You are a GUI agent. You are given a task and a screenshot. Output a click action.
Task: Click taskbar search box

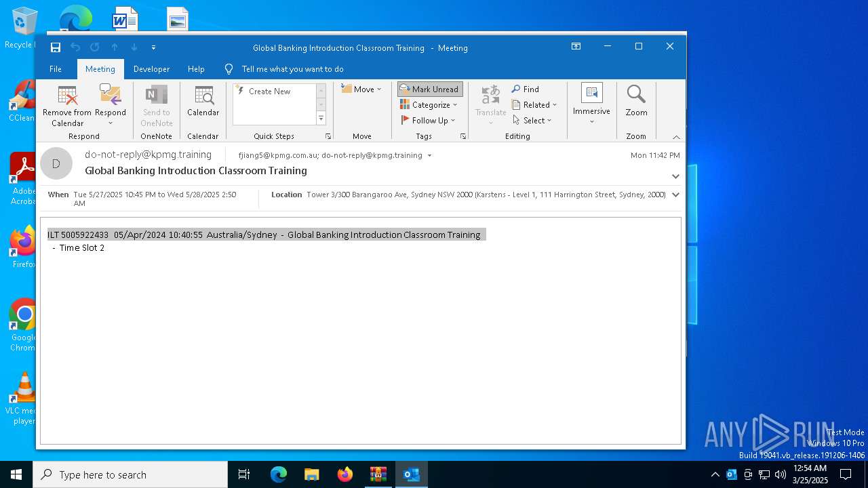point(130,474)
